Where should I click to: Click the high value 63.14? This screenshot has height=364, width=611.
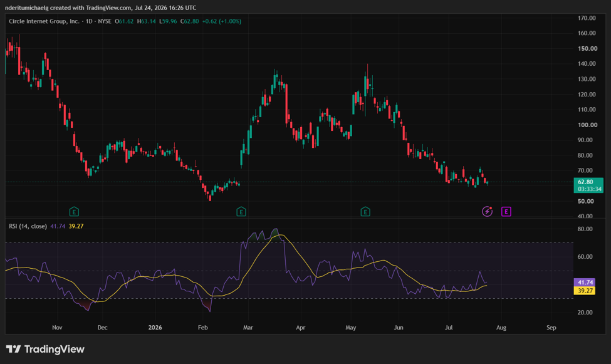[148, 21]
